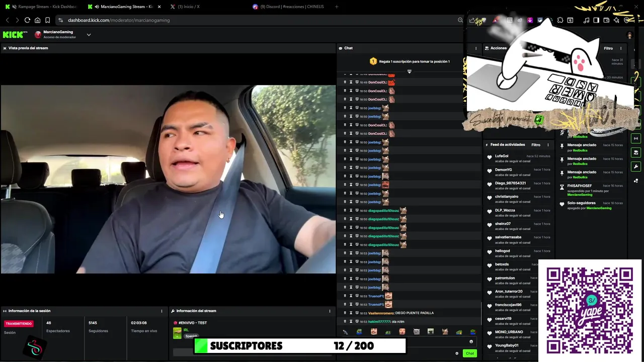Open user hakimi177777 from chat
The width and height of the screenshot is (644, 362).
click(x=379, y=322)
